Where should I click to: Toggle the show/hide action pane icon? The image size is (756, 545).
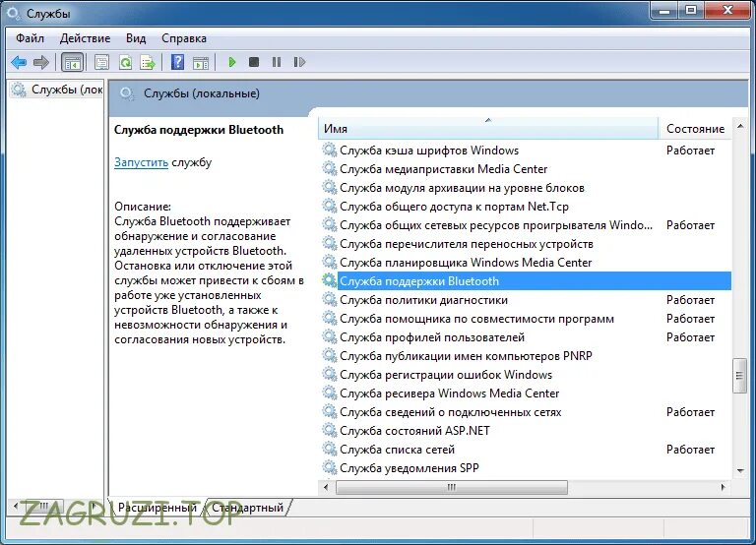(x=201, y=63)
